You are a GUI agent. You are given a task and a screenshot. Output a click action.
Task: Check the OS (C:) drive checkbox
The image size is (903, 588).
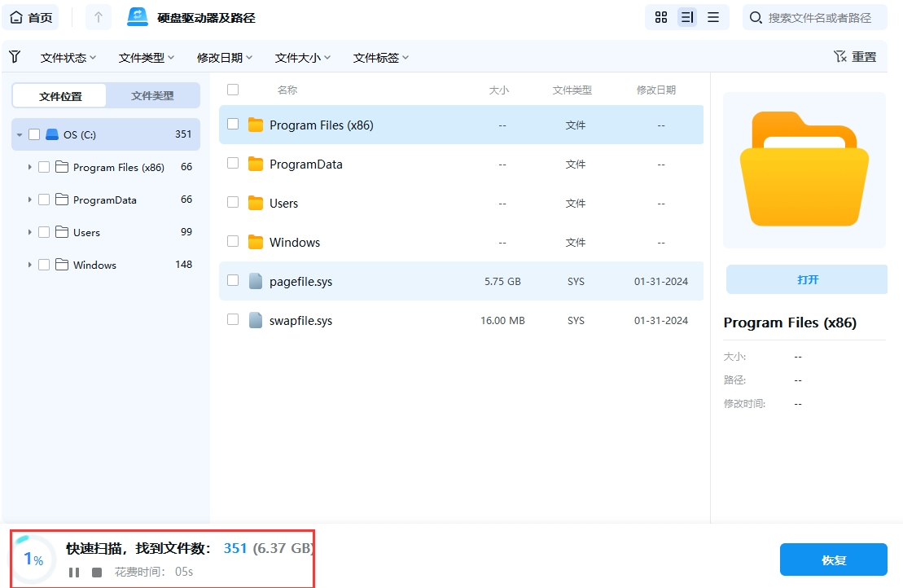[34, 134]
